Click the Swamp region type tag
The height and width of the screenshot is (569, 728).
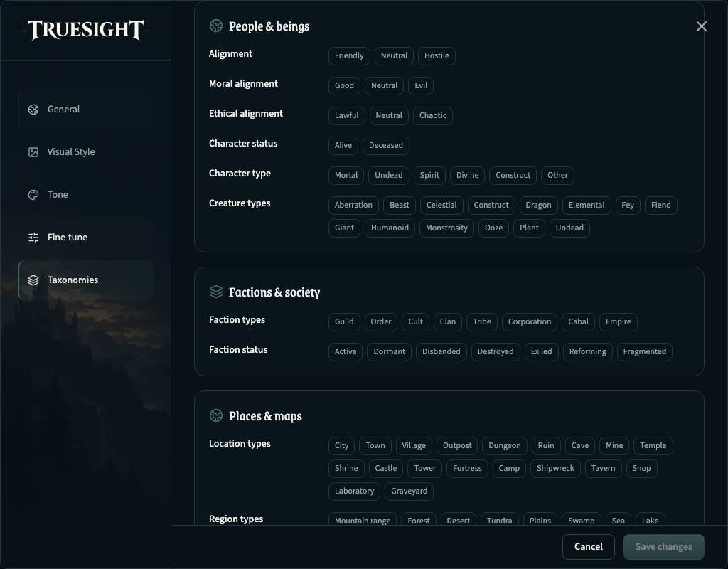[x=581, y=520]
